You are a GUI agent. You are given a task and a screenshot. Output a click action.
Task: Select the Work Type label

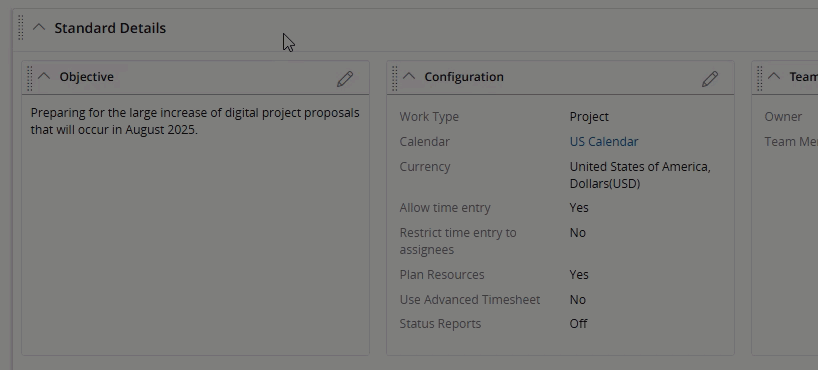pyautogui.click(x=429, y=117)
